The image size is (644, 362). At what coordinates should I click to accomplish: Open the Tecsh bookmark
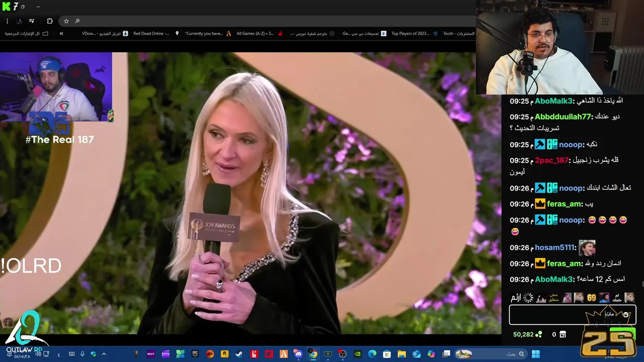[459, 34]
